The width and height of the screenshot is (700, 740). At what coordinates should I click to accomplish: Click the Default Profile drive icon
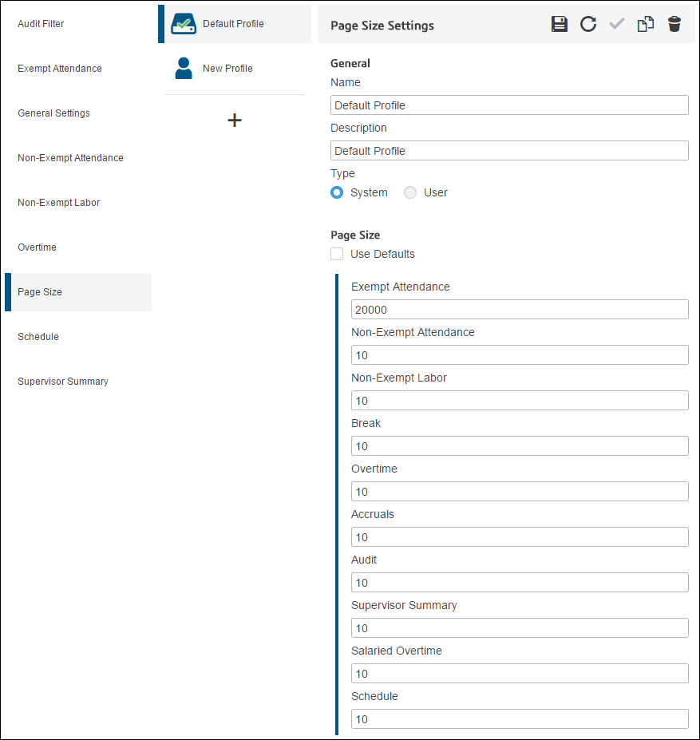184,24
